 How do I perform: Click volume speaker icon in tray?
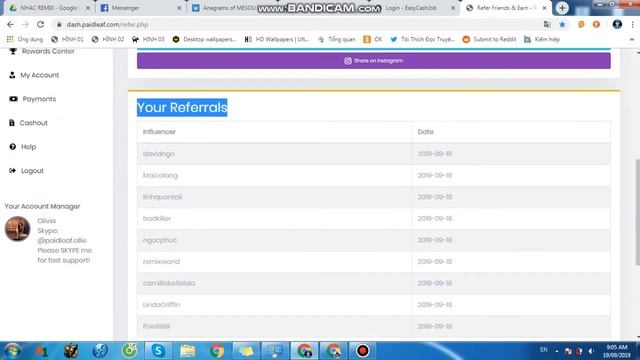pos(591,351)
